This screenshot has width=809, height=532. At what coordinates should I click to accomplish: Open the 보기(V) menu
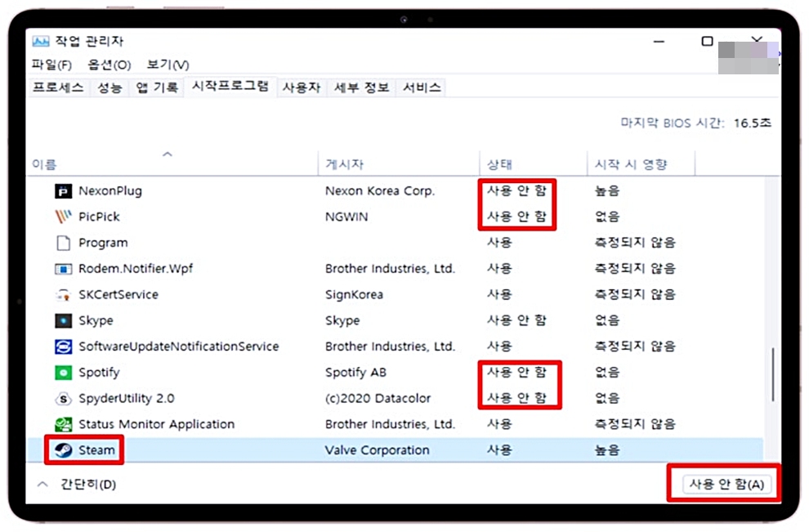point(168,65)
